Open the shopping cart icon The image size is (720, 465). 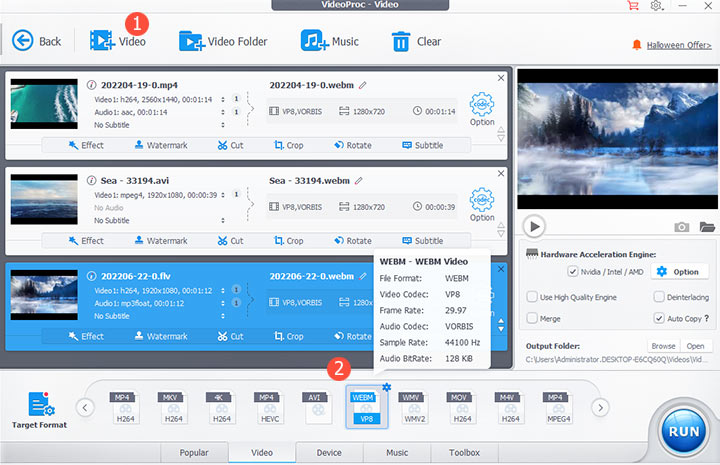633,6
